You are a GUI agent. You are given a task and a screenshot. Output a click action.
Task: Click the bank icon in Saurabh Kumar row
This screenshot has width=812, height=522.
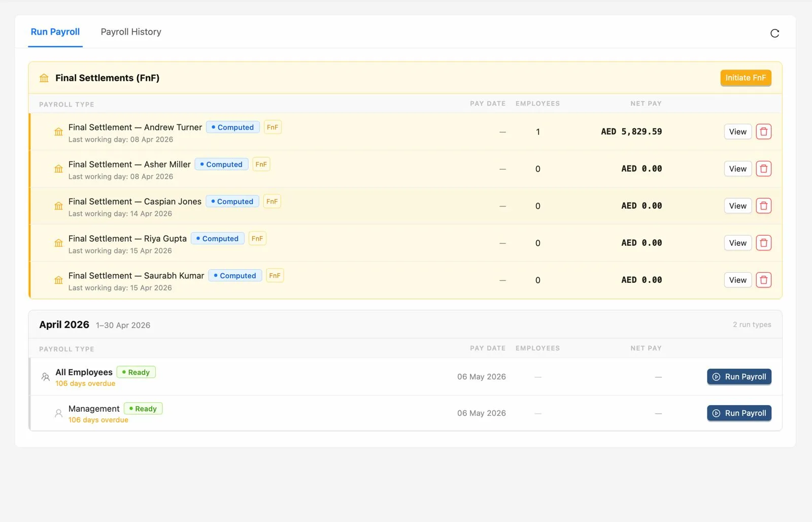(x=59, y=280)
